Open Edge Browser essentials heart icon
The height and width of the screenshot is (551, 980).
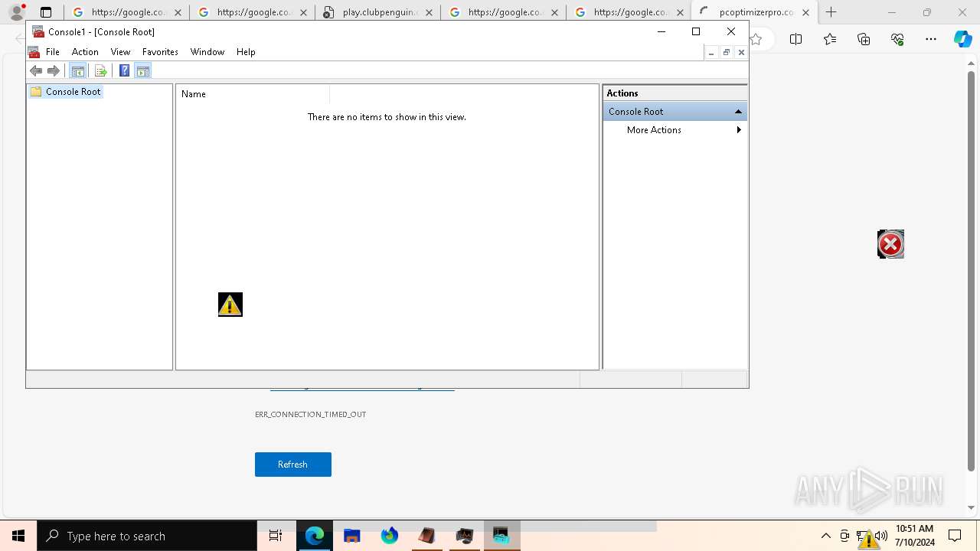pos(897,39)
